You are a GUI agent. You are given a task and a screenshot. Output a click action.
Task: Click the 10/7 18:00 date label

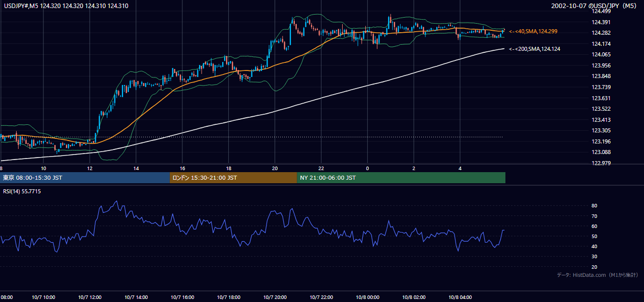click(229, 297)
